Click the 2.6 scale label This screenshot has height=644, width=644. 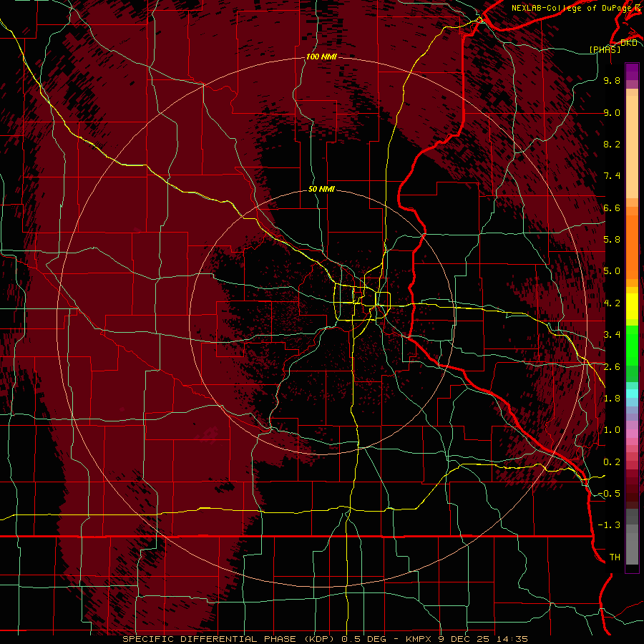pos(612,367)
